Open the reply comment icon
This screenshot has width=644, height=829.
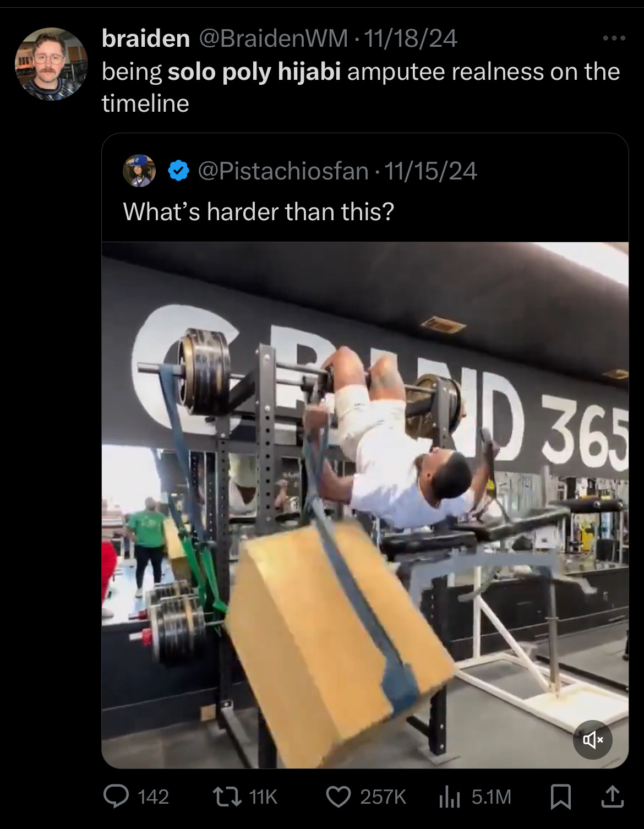117,797
